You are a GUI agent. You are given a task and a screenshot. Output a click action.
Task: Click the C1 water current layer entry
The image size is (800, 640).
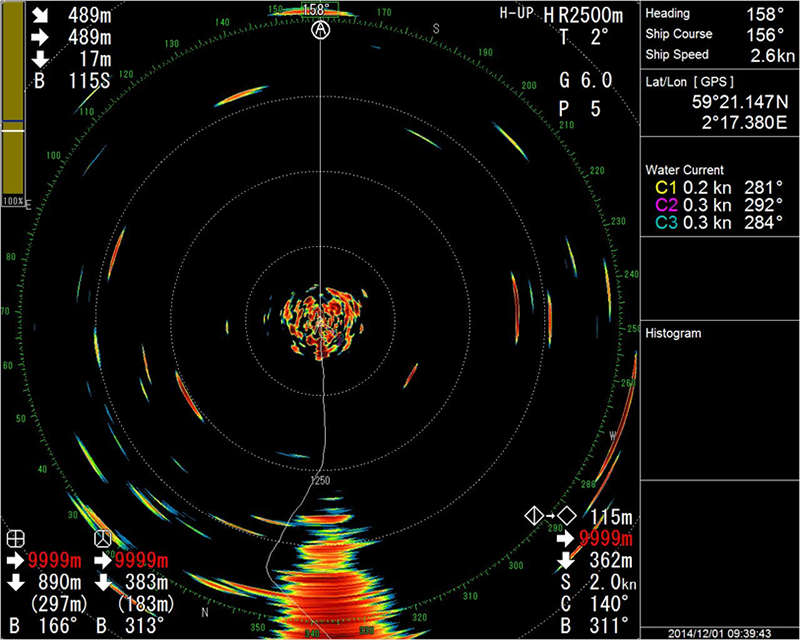[x=718, y=187]
